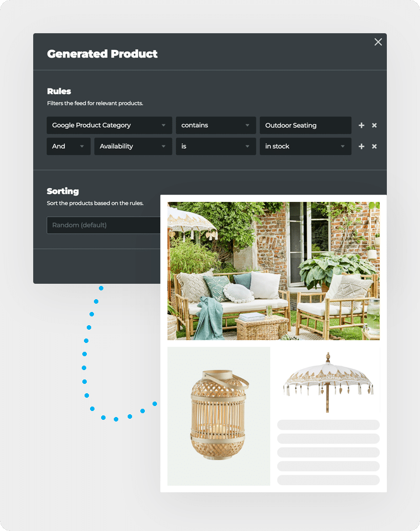Open the Google Product Category dropdown
Viewport: 420px width, 531px height.
coord(109,126)
